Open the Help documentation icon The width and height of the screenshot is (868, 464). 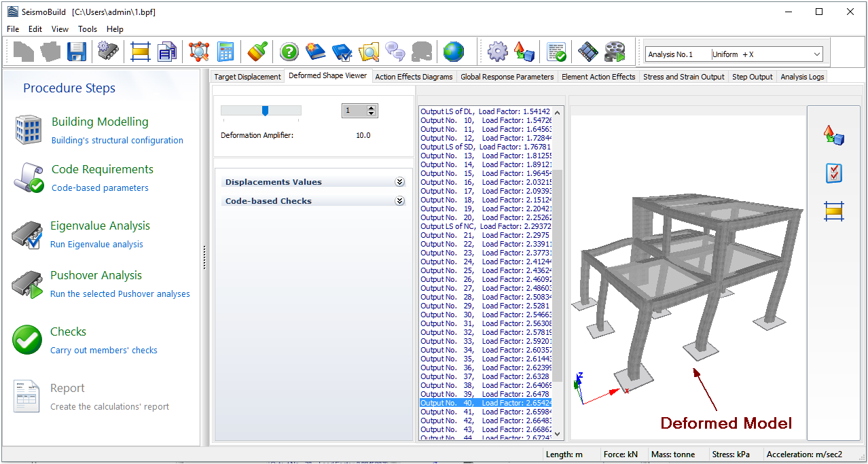click(x=289, y=51)
